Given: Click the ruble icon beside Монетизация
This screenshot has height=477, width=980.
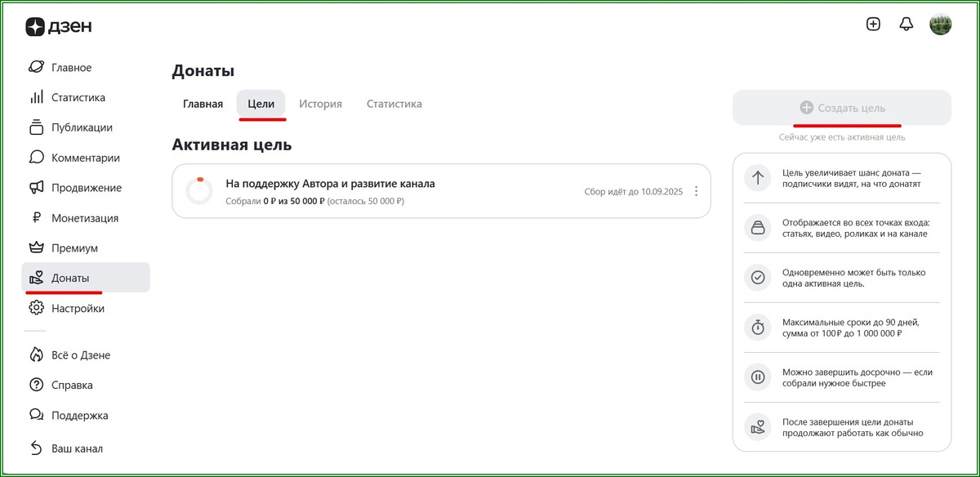Looking at the screenshot, I should click(x=36, y=218).
